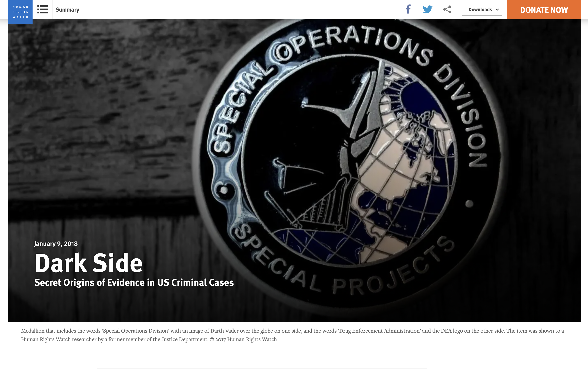Image resolution: width=588 pixels, height=369 pixels.
Task: Expand the Downloads dropdown
Action: pyautogui.click(x=482, y=10)
